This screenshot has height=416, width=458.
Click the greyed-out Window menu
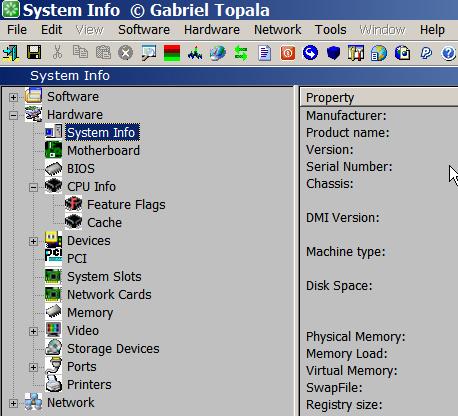383,30
